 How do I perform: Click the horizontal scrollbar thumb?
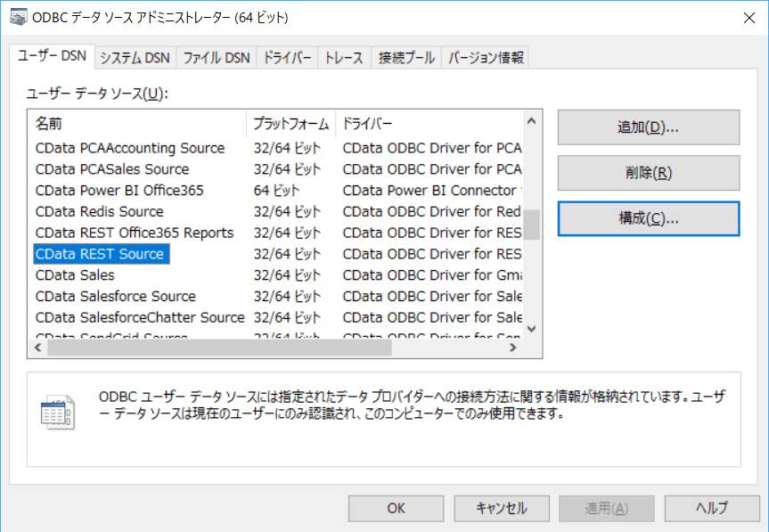click(219, 348)
